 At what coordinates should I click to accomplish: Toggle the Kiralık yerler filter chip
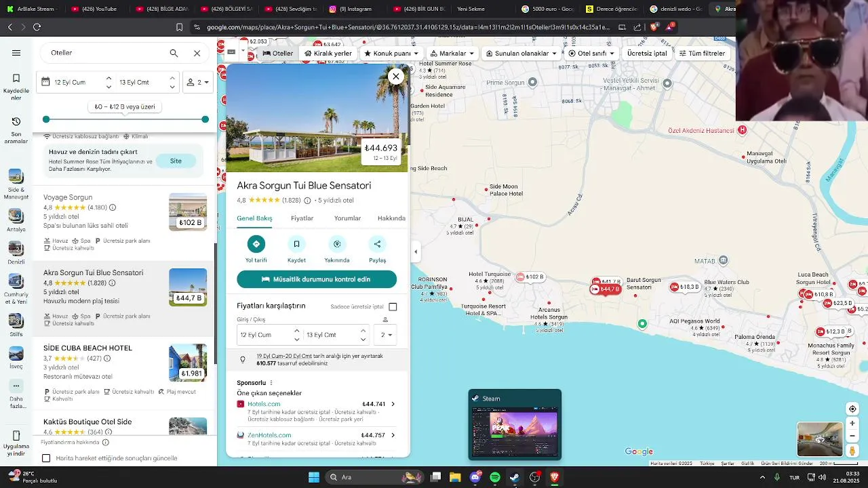pyautogui.click(x=328, y=53)
